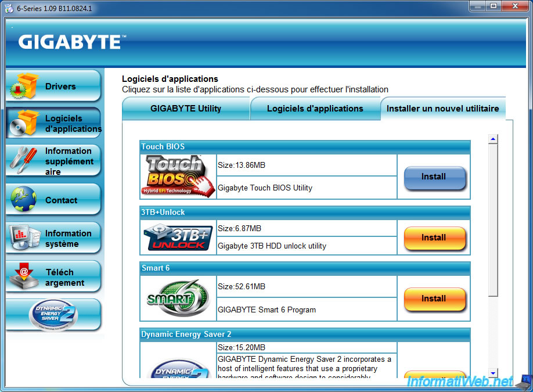Click the Dynamic Energy Saver 2 sidebar logo
The height and width of the screenshot is (392, 533).
coord(53,315)
